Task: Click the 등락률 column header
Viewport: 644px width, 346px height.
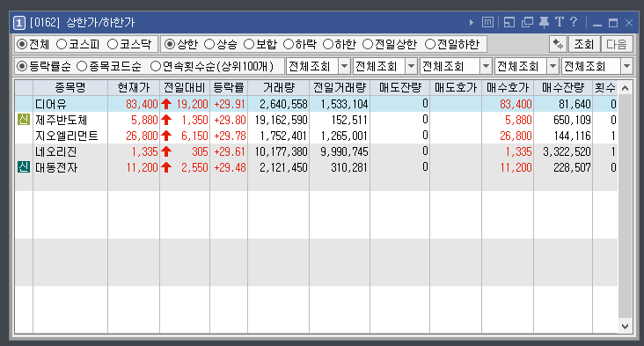Action: tap(229, 87)
